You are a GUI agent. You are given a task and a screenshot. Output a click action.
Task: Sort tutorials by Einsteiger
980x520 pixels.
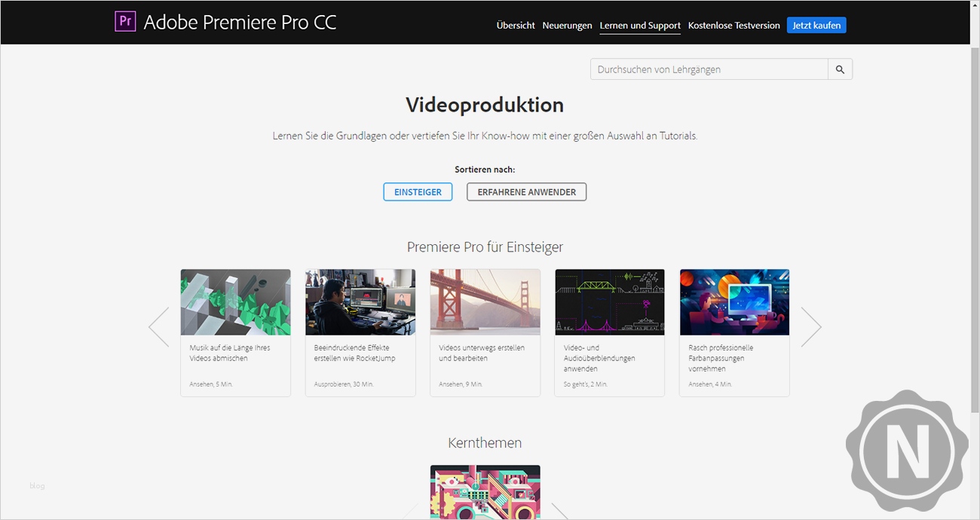[x=418, y=192]
